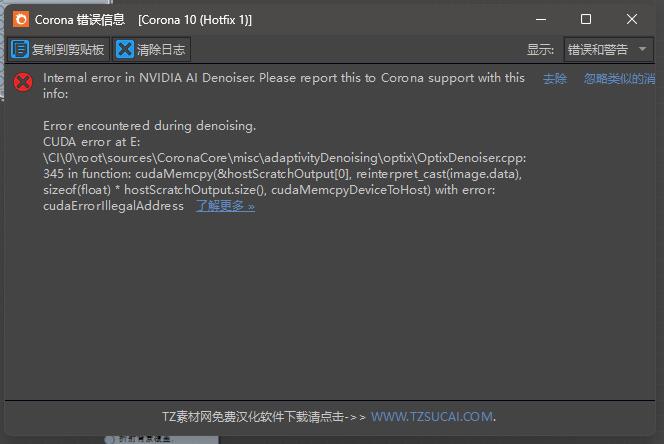Screen dimensions: 664x444
Task: Open the 错误和警告 display filter combo box
Action: click(608, 50)
